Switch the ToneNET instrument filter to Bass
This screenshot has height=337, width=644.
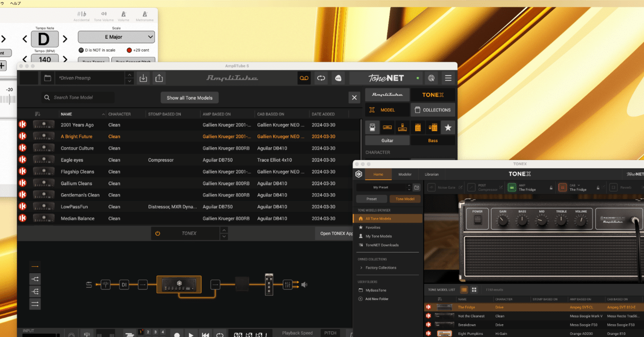433,139
